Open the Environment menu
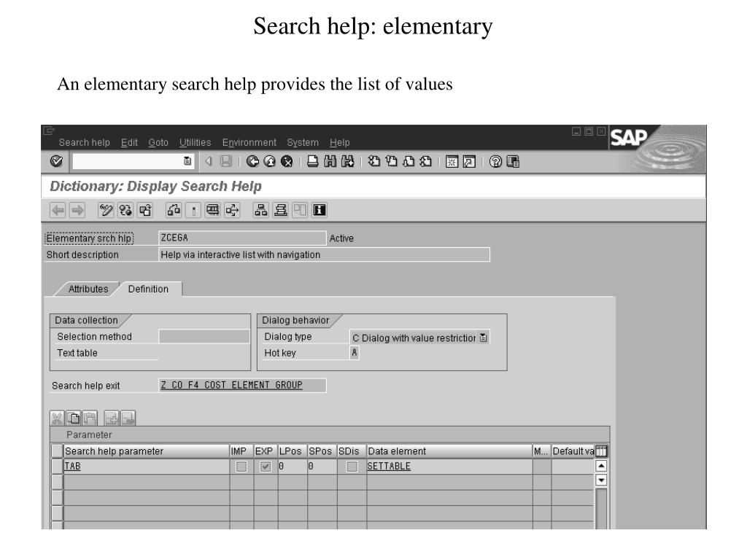 [x=249, y=142]
